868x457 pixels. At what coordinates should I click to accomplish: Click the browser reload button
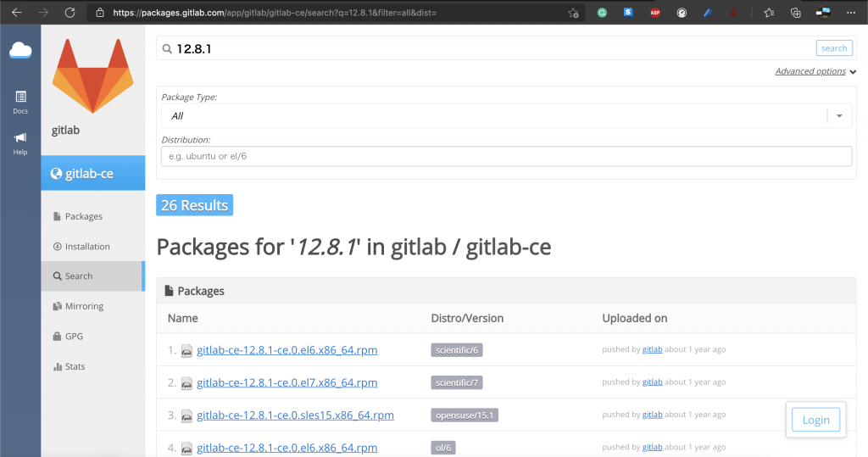[70, 13]
